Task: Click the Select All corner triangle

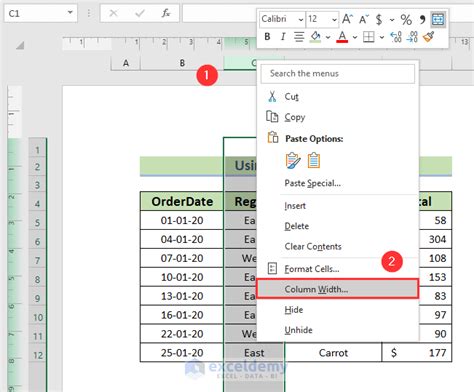Action: click(20, 45)
